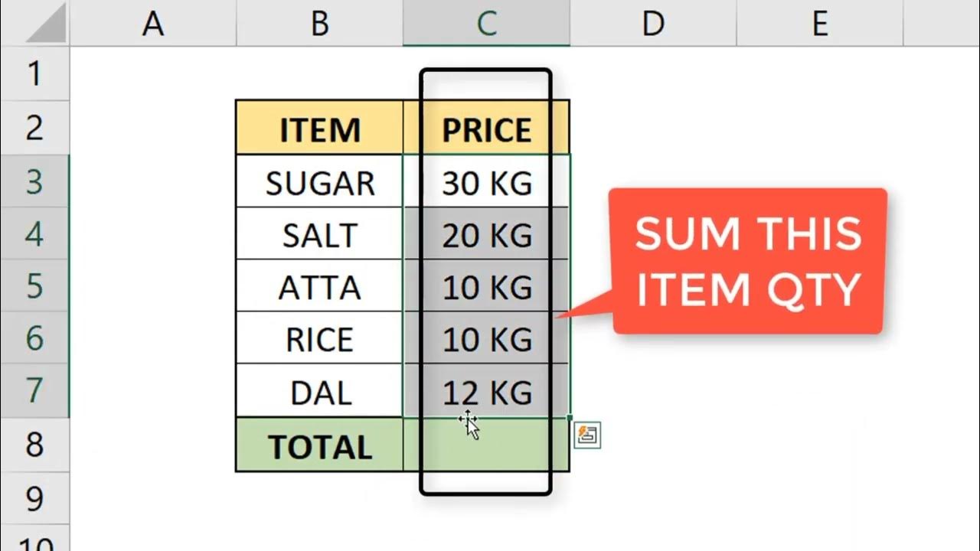Select the SUGAR cell
Screen dimensions: 980x551
[x=319, y=182]
